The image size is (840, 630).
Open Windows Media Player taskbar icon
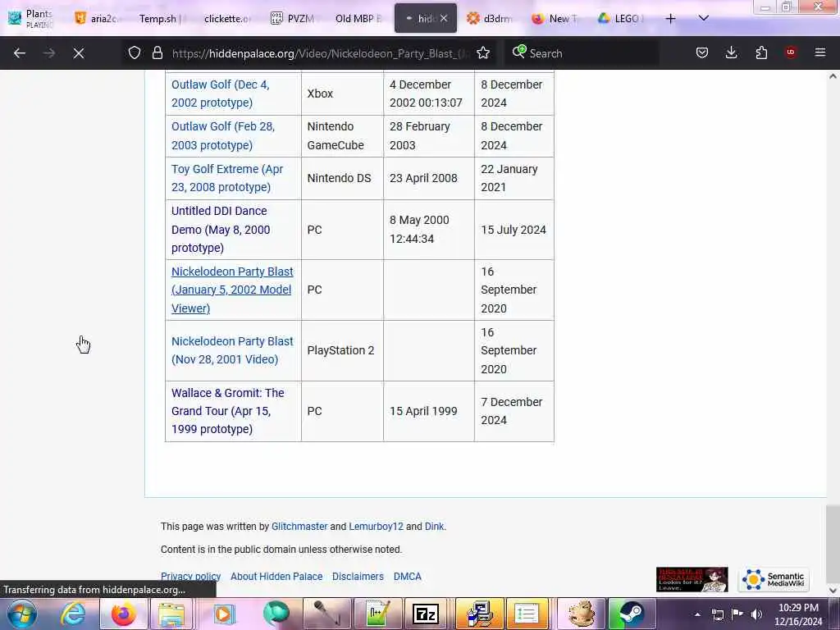click(x=224, y=614)
